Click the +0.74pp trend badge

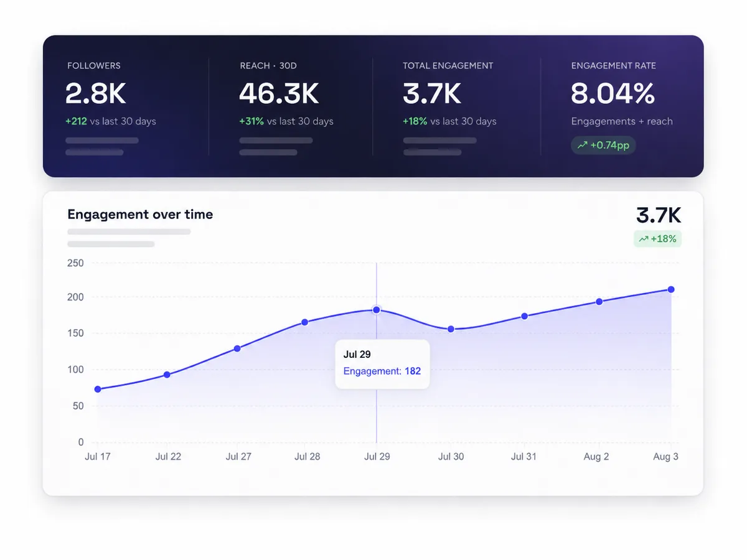(x=603, y=145)
